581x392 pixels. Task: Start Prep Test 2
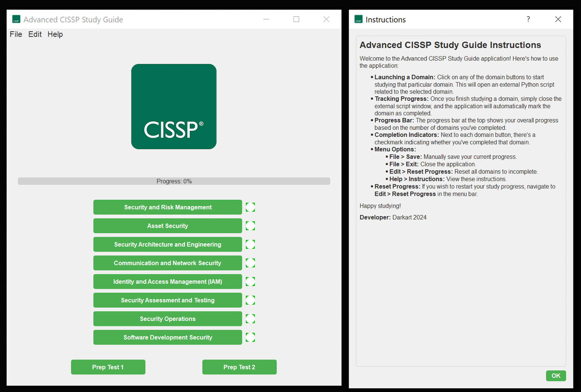[239, 367]
